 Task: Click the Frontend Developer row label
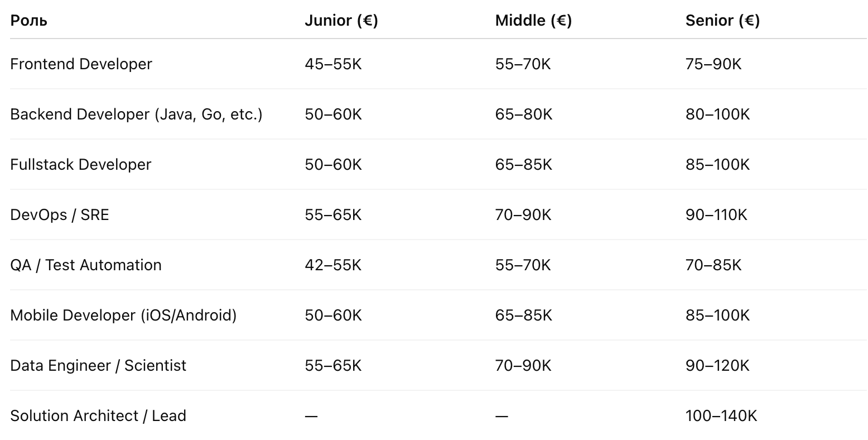81,64
